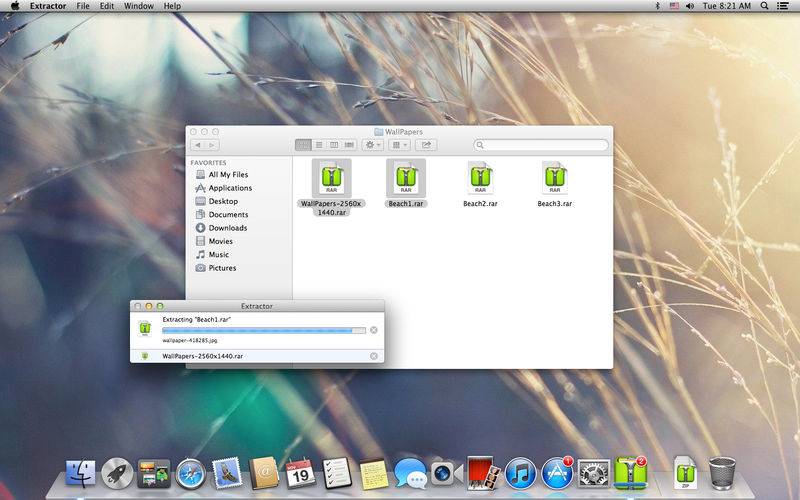Open the Finder arrange-by dropdown
This screenshot has width=800, height=500.
click(399, 145)
